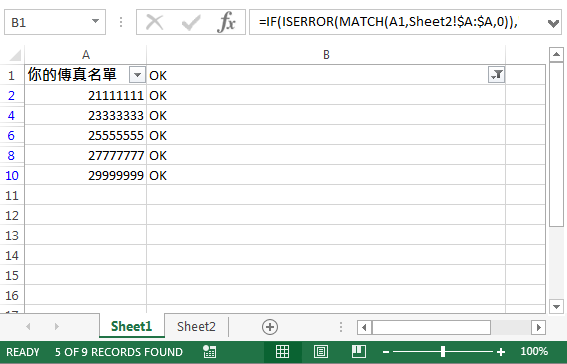Click cell containing 25555555
Screen dimensions: 567x364
tap(86, 136)
